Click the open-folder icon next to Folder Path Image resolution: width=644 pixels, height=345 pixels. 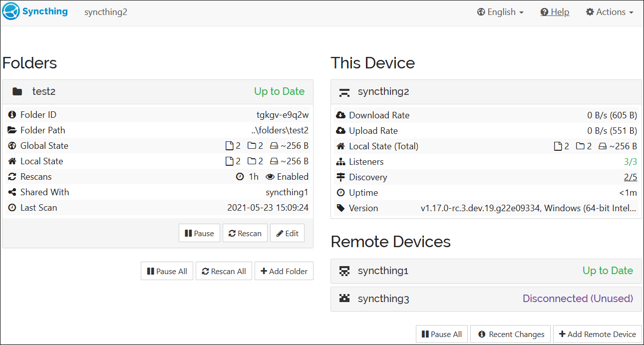click(12, 130)
